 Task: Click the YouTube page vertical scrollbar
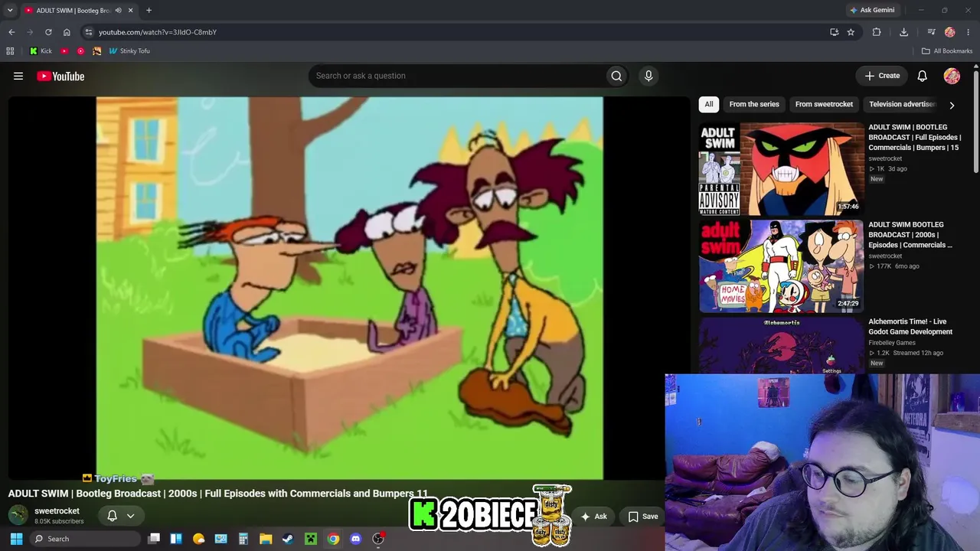point(976,122)
